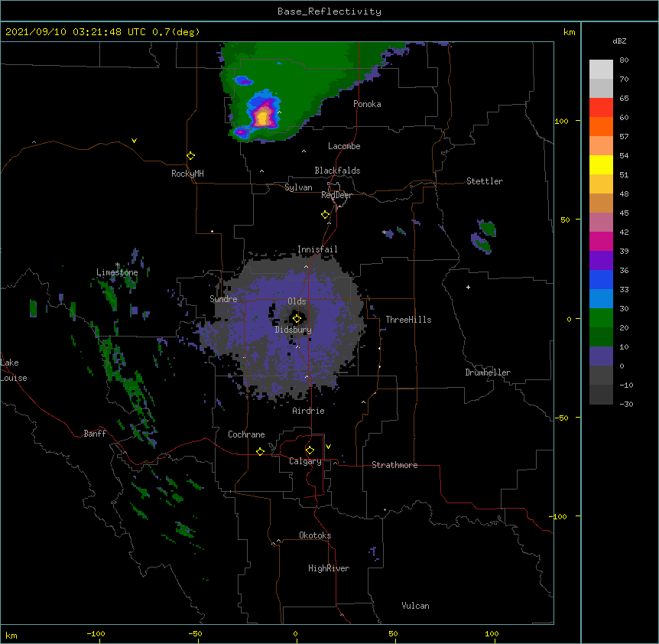Viewport: 659px width, 644px height.
Task: Click the Banff label on map
Action: tap(95, 434)
